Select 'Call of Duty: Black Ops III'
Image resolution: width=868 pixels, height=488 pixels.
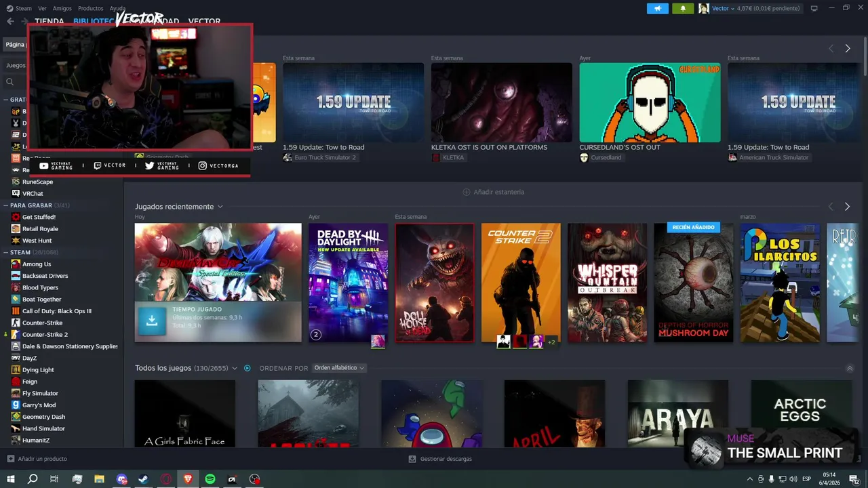(57, 311)
